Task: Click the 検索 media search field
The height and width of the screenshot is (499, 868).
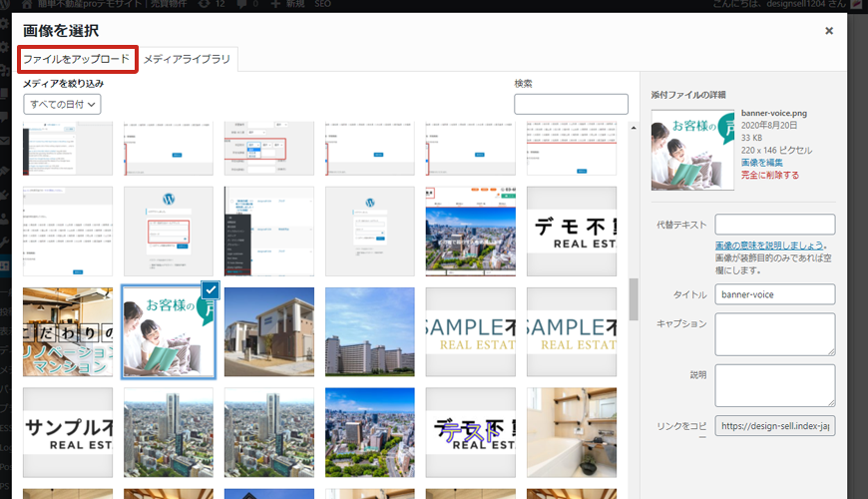Action: click(571, 104)
